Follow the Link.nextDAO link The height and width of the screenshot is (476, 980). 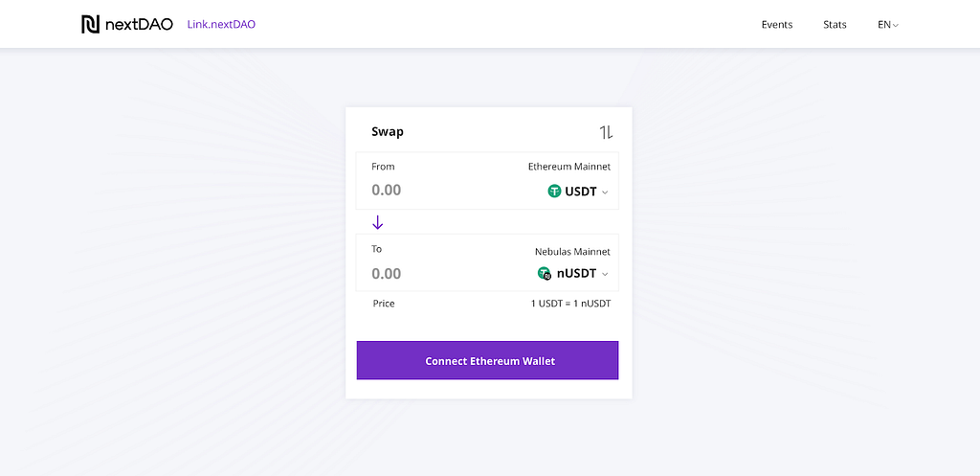221,25
